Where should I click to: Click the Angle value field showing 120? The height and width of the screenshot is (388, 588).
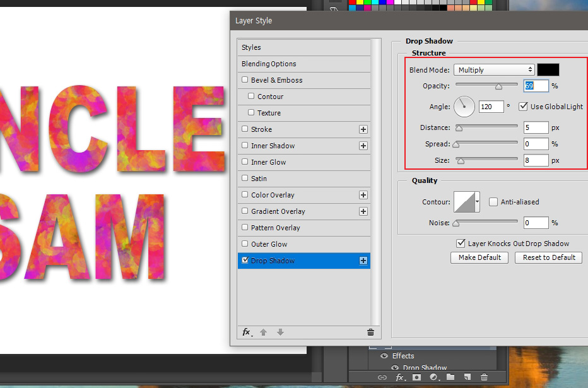(x=491, y=107)
